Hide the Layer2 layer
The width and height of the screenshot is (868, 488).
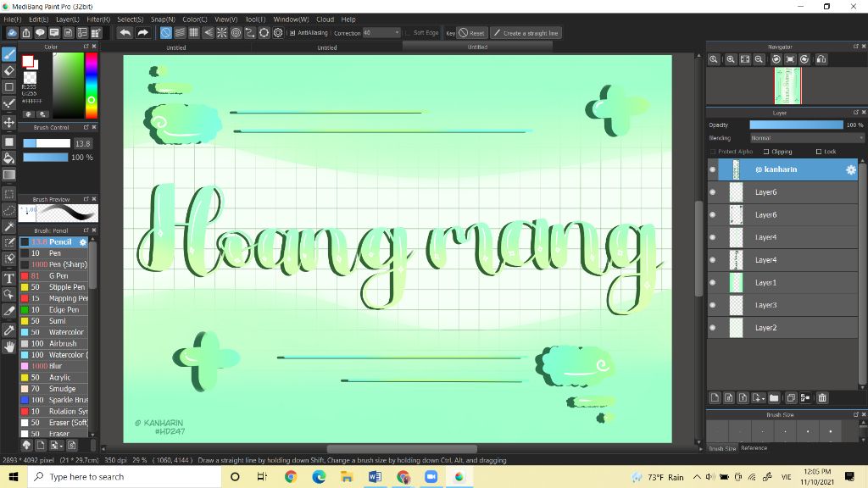[712, 328]
